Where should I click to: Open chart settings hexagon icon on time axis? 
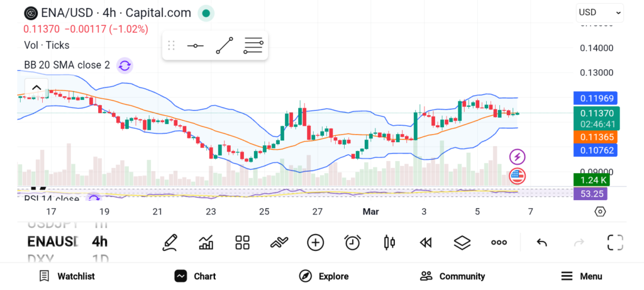[600, 211]
